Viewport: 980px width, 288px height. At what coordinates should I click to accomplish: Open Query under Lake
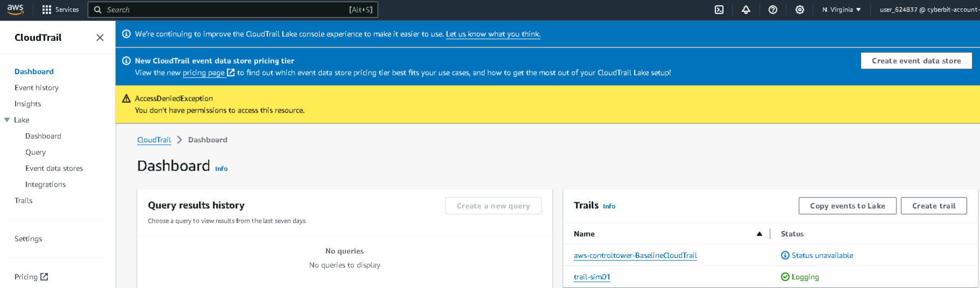tap(36, 152)
